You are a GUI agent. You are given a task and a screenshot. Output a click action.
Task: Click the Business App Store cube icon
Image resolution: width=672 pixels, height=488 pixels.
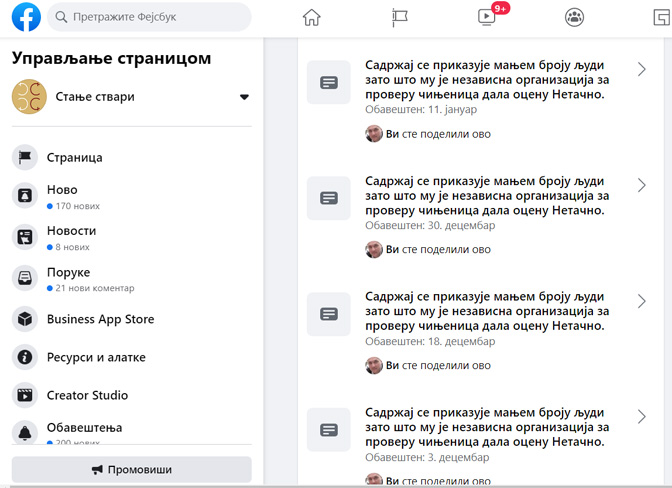tap(25, 319)
